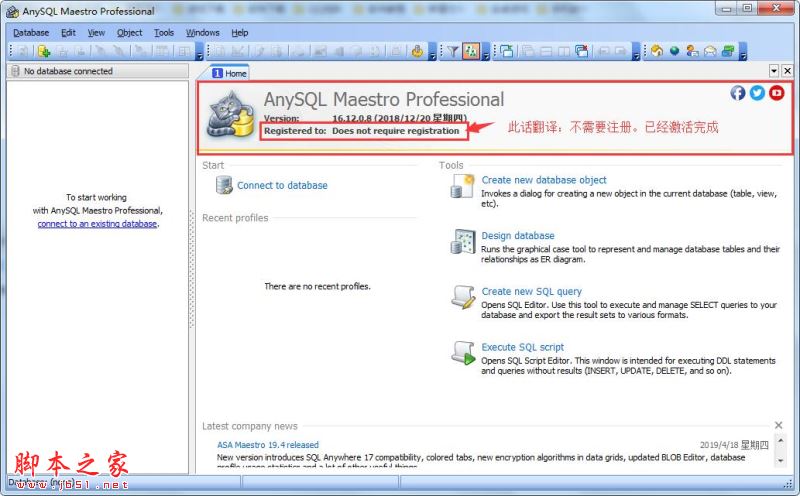Click the news list scroll up arrow
This screenshot has height=496, width=800.
(781, 440)
